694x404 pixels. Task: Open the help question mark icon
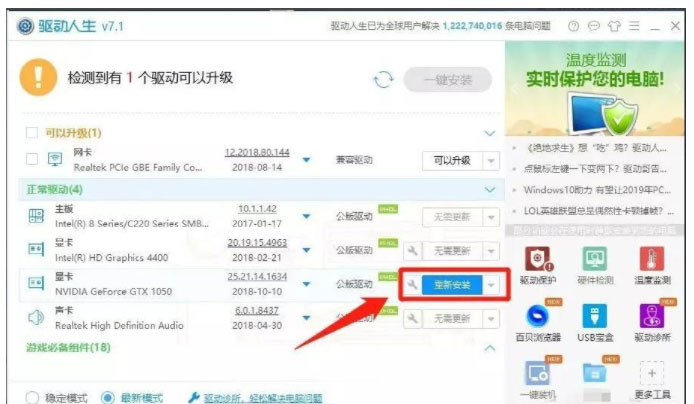tap(573, 26)
